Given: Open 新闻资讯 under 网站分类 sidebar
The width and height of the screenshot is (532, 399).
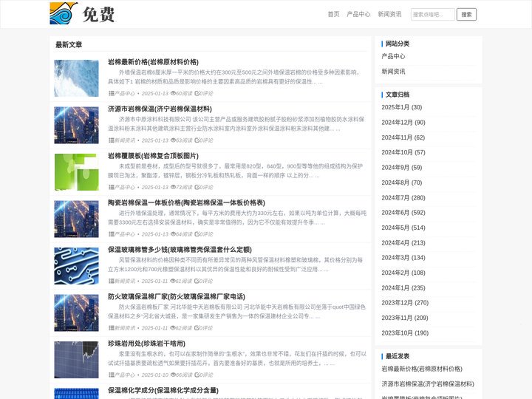Looking at the screenshot, I should tap(393, 72).
